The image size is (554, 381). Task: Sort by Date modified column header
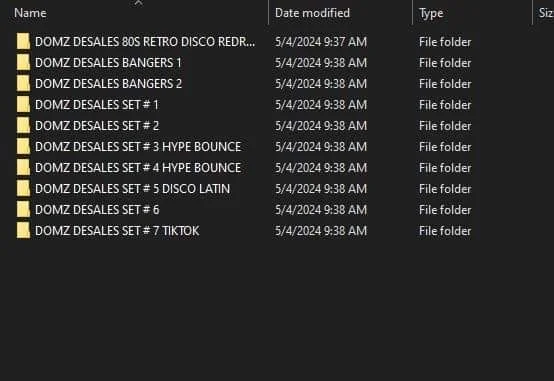(312, 13)
